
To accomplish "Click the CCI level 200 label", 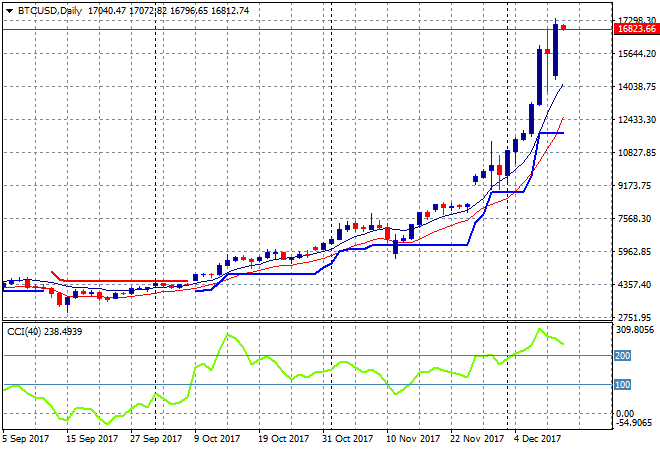I will [623, 356].
